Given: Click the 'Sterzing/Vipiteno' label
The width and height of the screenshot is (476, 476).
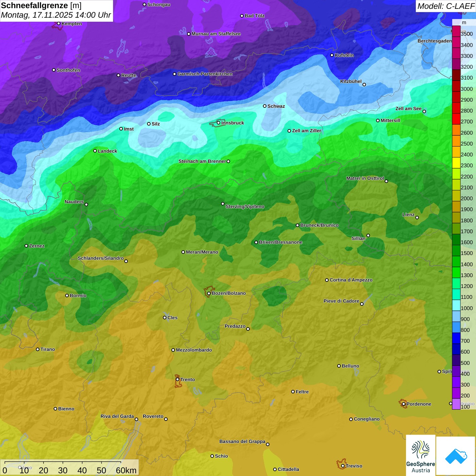Looking at the screenshot, I should [245, 206].
